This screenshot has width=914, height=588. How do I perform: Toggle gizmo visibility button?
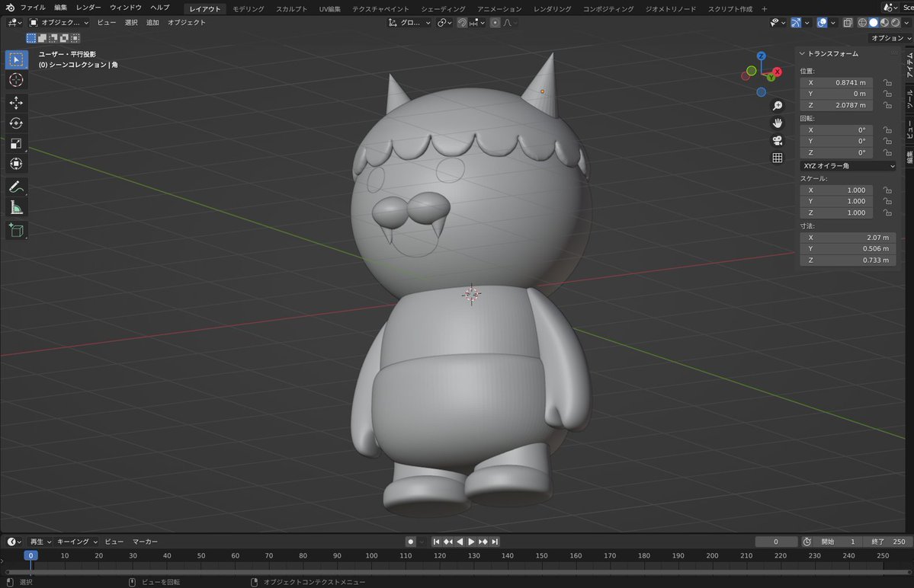point(796,23)
